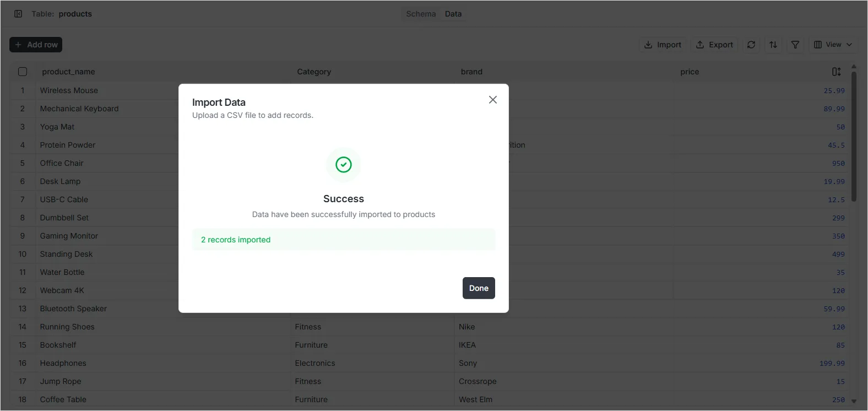Select the Coffee Table row cell
The image size is (868, 411).
(63, 399)
